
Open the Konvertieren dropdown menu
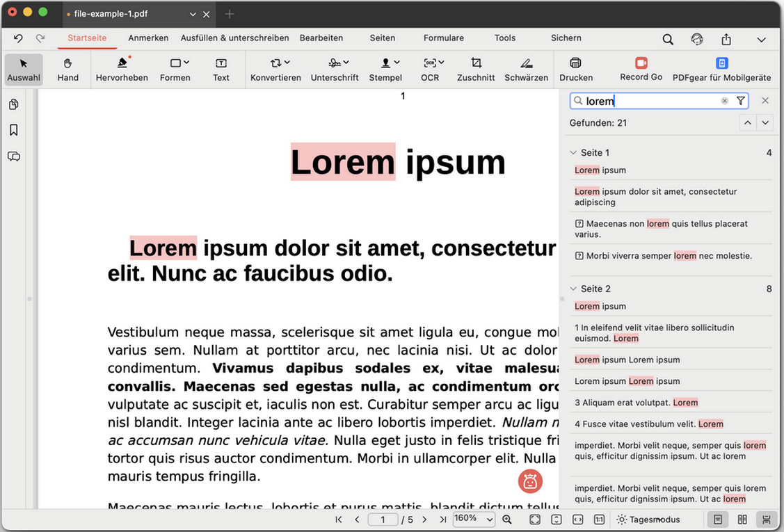pos(275,68)
